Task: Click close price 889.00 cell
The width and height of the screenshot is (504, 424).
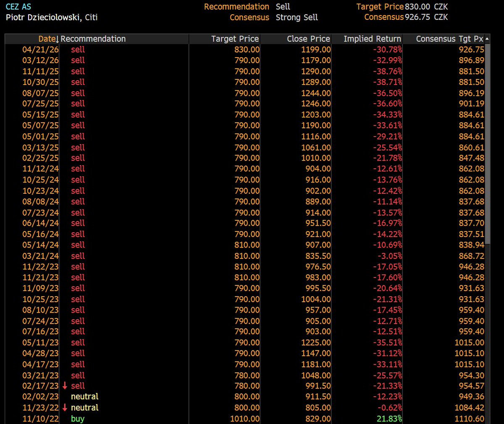Action: click(318, 202)
